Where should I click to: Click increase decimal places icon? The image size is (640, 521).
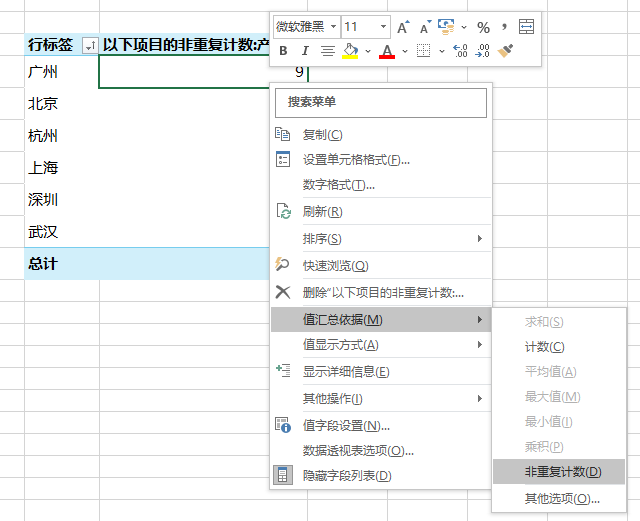point(460,51)
